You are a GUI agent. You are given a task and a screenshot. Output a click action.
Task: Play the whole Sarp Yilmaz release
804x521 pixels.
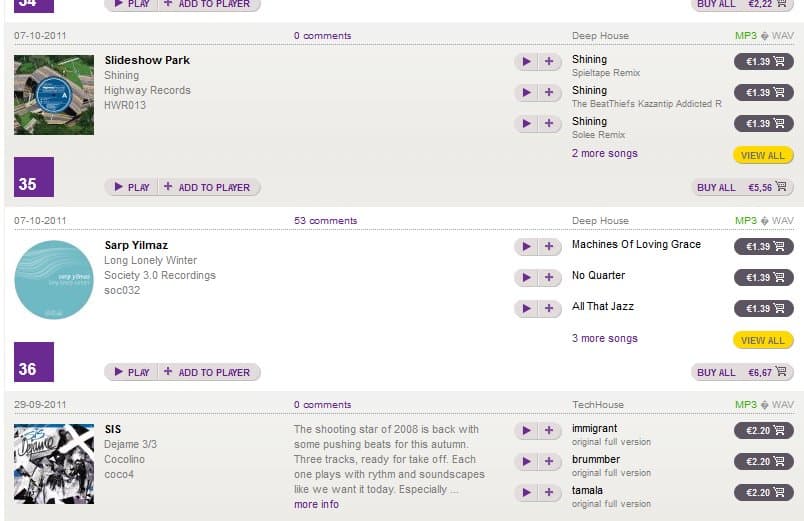point(131,372)
